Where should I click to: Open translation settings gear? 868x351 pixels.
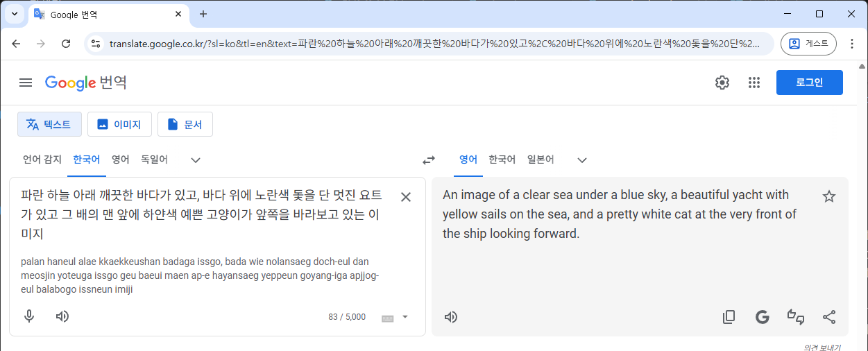point(722,83)
